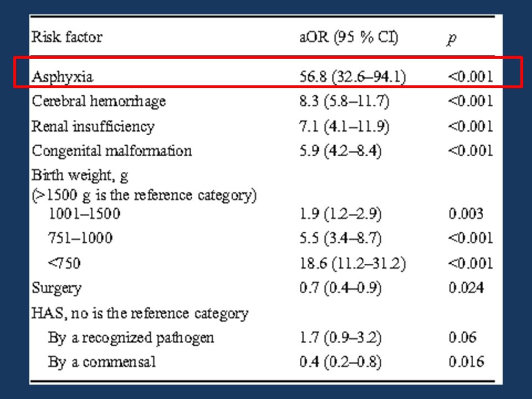Click the <750 weight category
Viewport: 532px width, 399px height.
click(x=64, y=263)
